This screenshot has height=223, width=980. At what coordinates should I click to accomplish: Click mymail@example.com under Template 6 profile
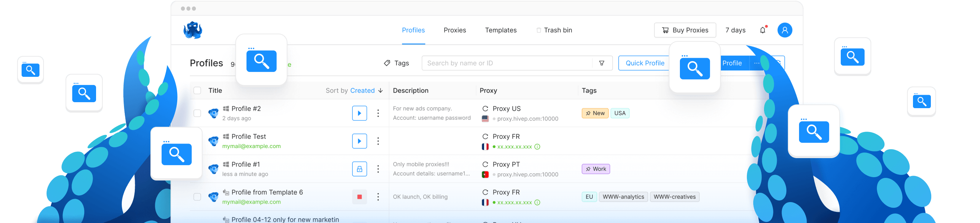coord(251,202)
